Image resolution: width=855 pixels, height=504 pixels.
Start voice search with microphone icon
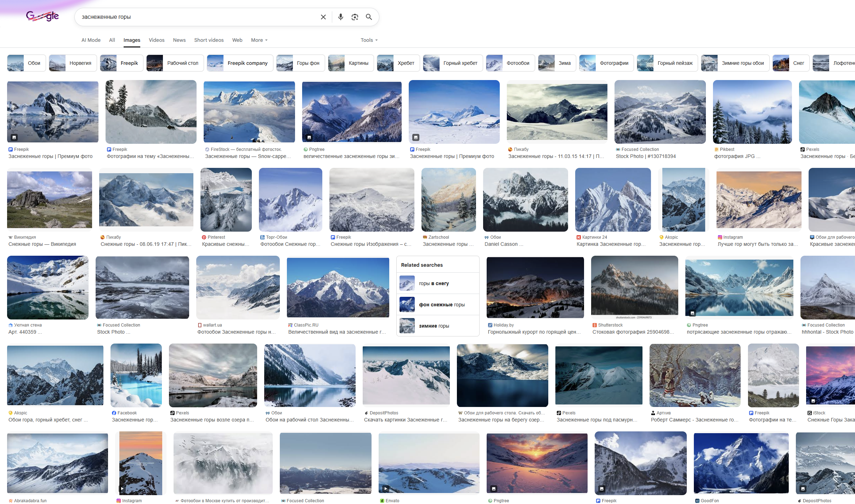(340, 17)
